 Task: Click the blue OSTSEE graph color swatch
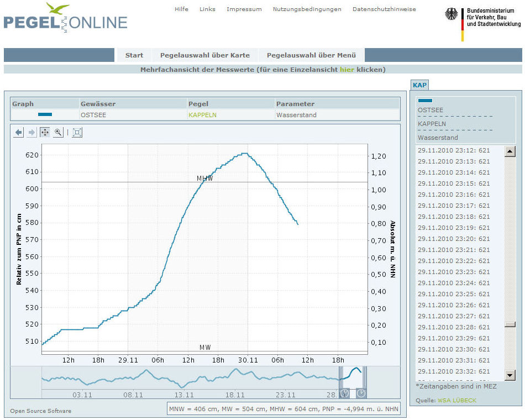(45, 114)
